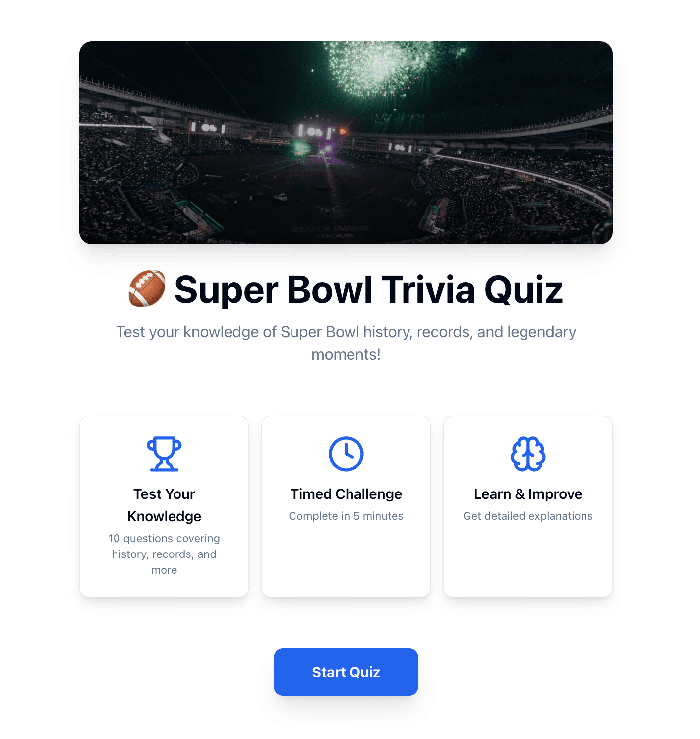Click the trophy icon above Test Your Knowledge

click(x=164, y=453)
